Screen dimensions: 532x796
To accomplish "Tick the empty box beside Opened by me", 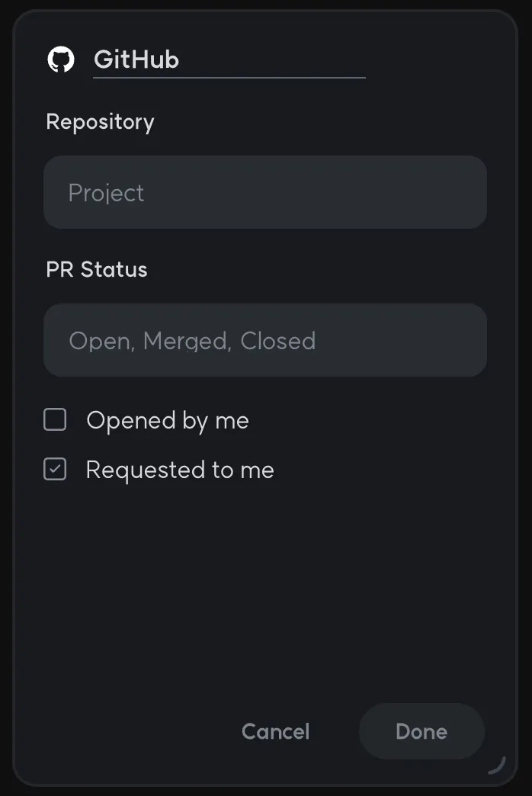I will pyautogui.click(x=55, y=420).
